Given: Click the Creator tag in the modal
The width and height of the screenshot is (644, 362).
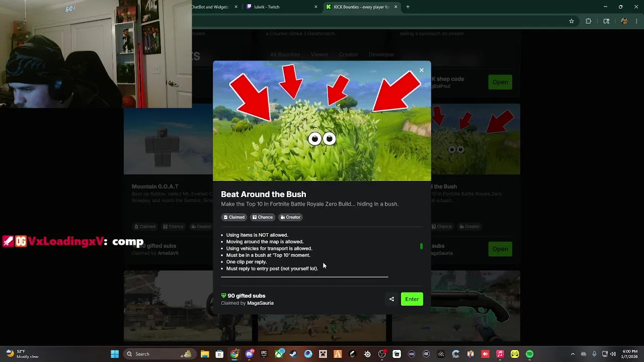Looking at the screenshot, I should (290, 217).
